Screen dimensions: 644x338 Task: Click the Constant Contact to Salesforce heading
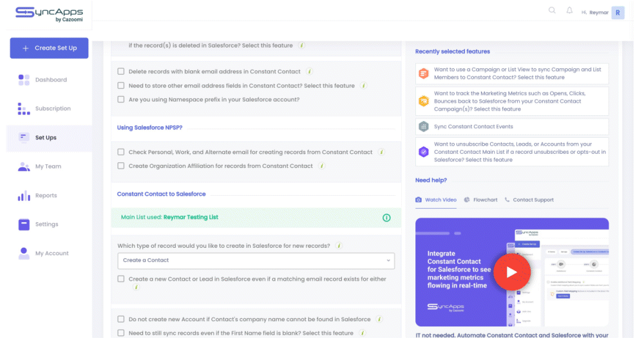(162, 194)
